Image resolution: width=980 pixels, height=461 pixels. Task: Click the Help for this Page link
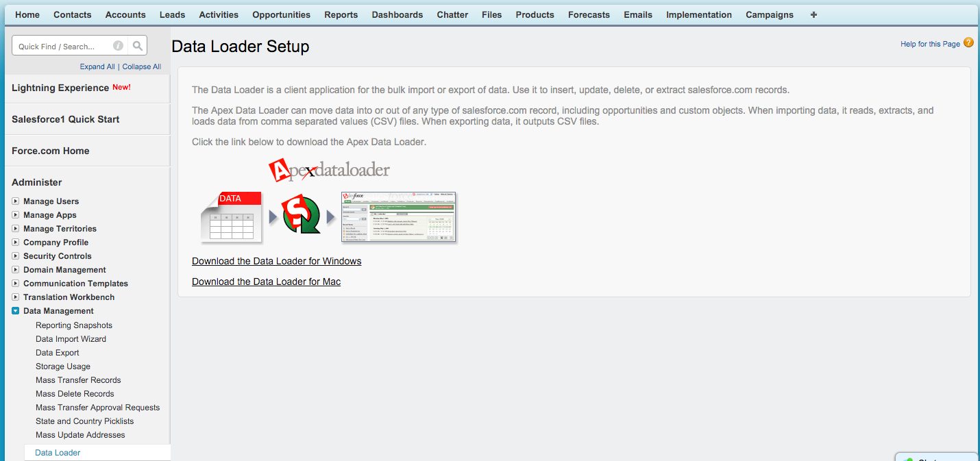point(930,44)
